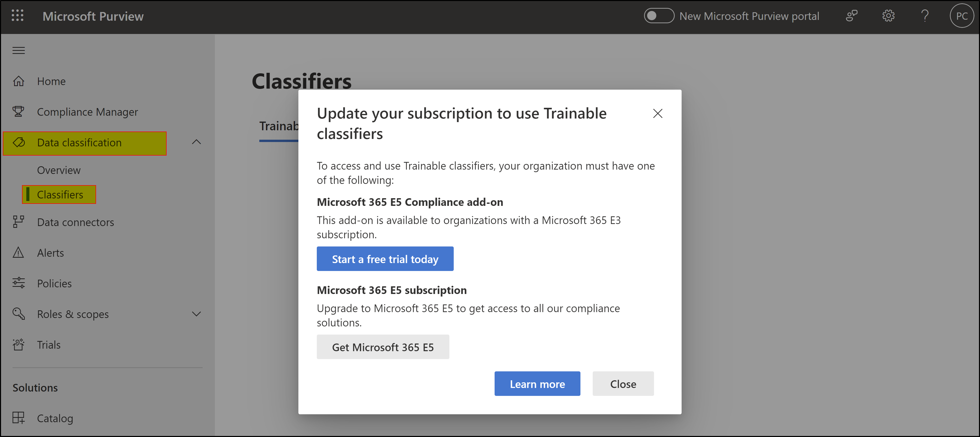Open Compliance Manager
Image resolution: width=980 pixels, height=437 pixels.
pos(87,111)
